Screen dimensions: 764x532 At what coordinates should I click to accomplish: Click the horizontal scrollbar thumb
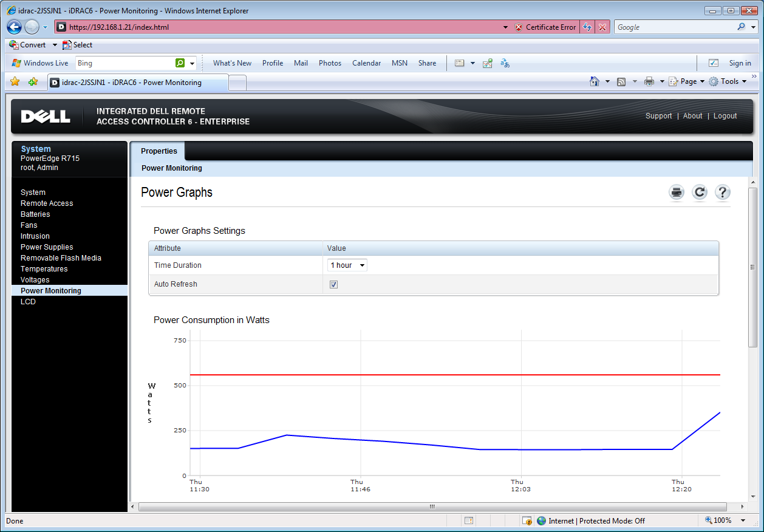pos(432,506)
